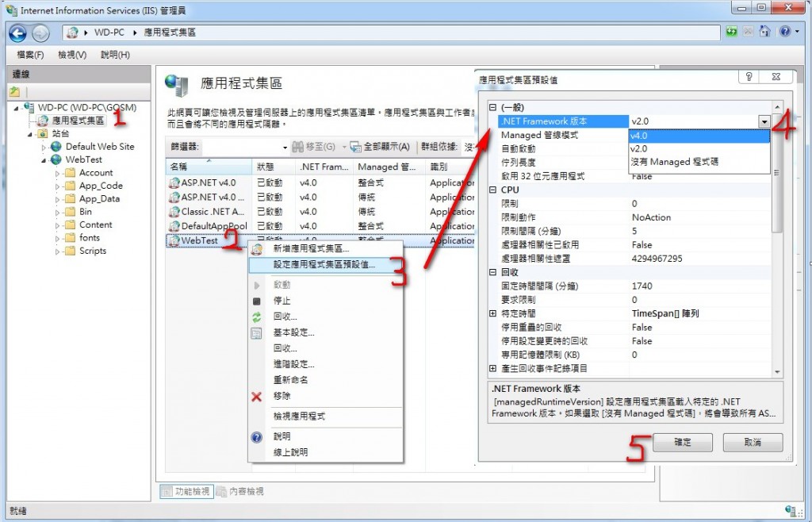Choose 新增應用程式集區 from context menu

pos(326,249)
